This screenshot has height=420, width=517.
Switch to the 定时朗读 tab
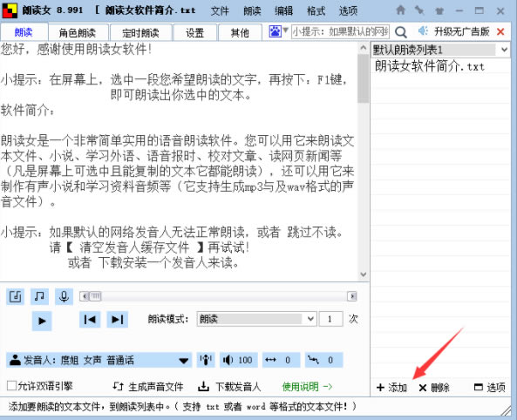pyautogui.click(x=140, y=32)
